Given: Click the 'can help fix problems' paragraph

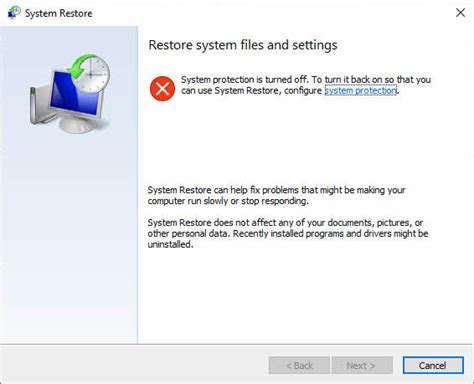Looking at the screenshot, I should coord(276,195).
